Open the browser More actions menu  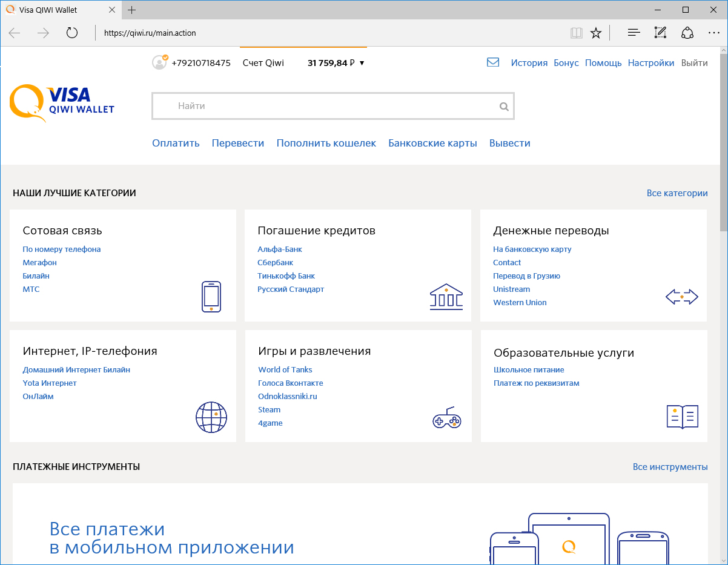click(714, 33)
